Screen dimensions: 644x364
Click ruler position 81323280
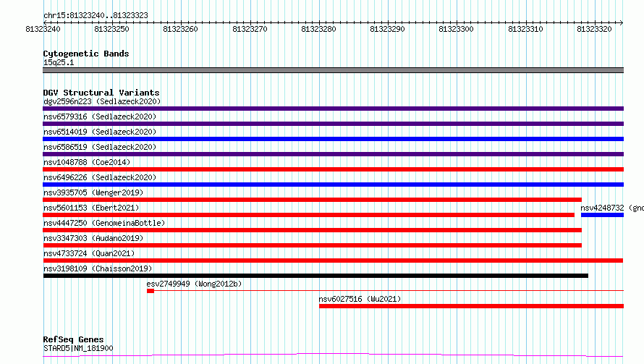click(x=318, y=29)
